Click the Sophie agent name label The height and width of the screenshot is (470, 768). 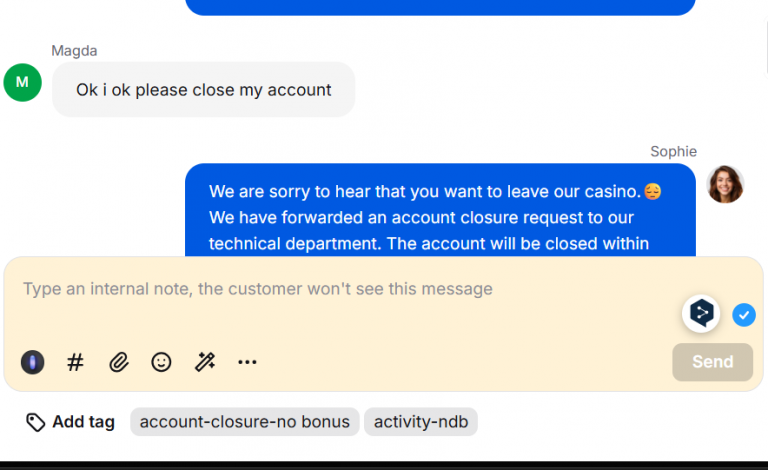[673, 151]
